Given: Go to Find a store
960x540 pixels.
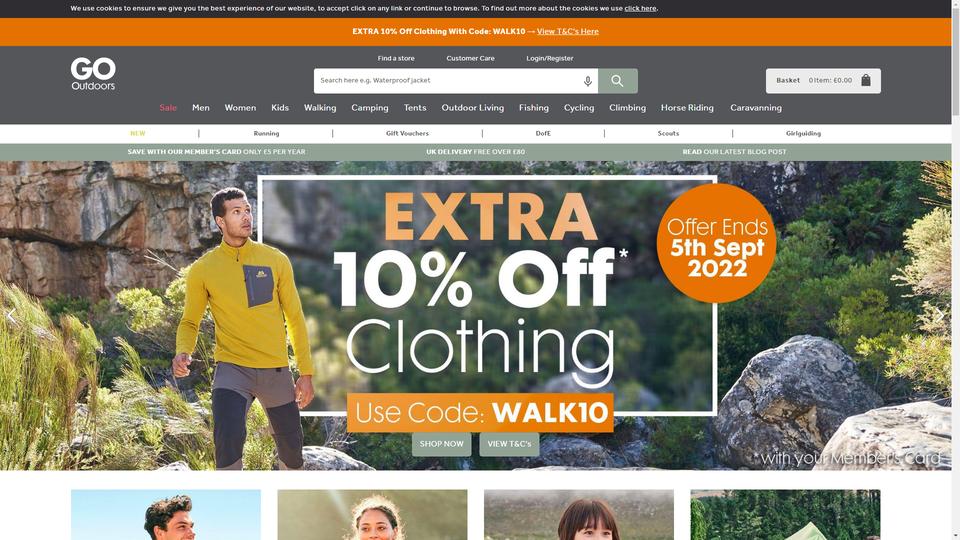Looking at the screenshot, I should tap(396, 58).
